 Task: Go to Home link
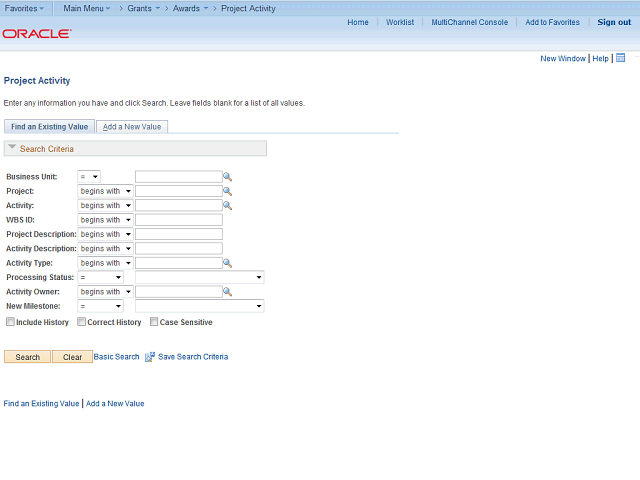[x=358, y=22]
